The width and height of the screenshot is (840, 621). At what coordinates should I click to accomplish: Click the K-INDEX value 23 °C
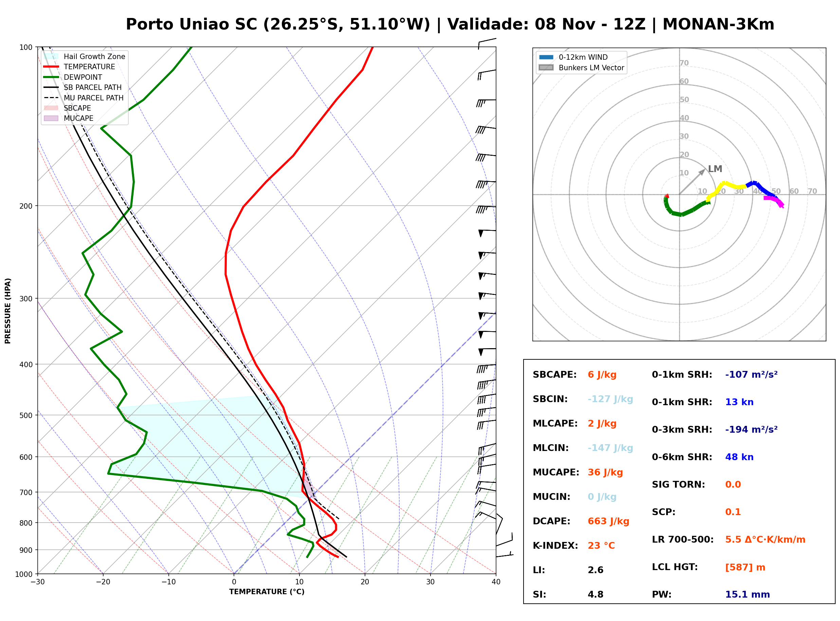click(x=601, y=546)
